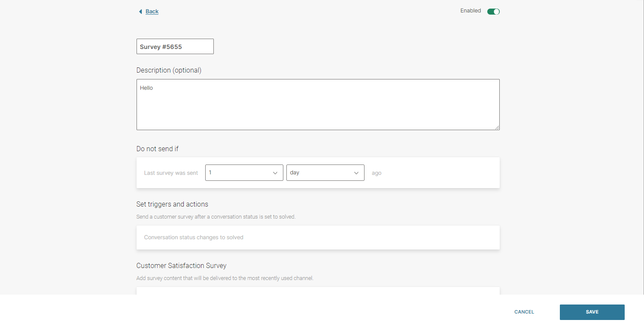The height and width of the screenshot is (329, 644).
Task: Click the back arrow icon
Action: (x=140, y=12)
